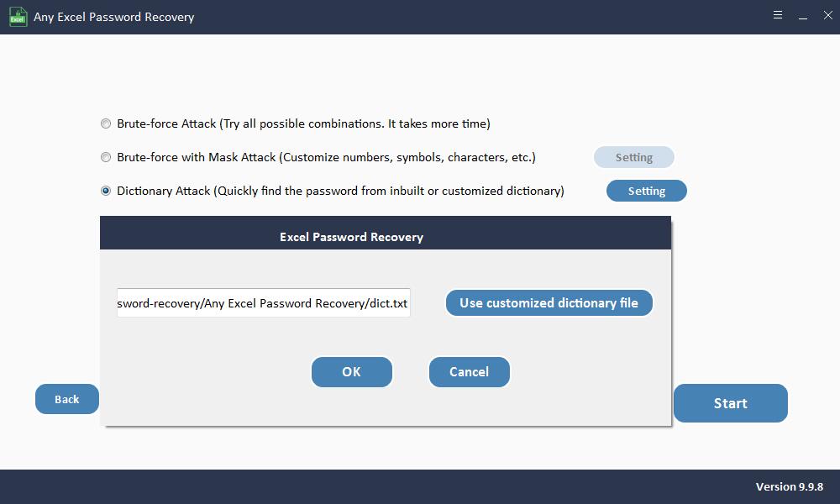Open Setting for Dictionary Attack
This screenshot has height=504, width=840.
646,192
